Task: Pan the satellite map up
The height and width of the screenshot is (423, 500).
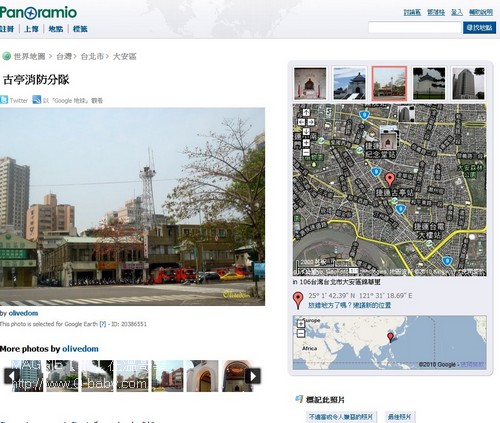Action: [306, 112]
